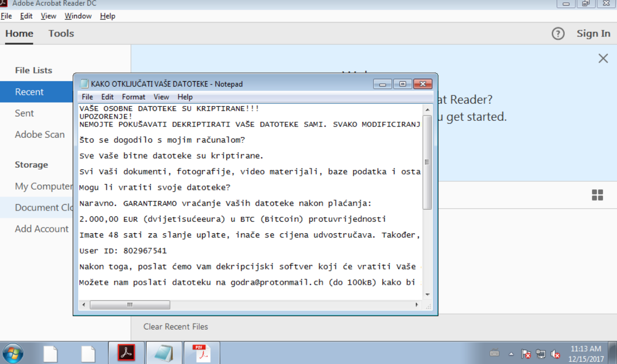617x364 pixels.
Task: Select Notepad taskbar icon
Action: coord(164,353)
